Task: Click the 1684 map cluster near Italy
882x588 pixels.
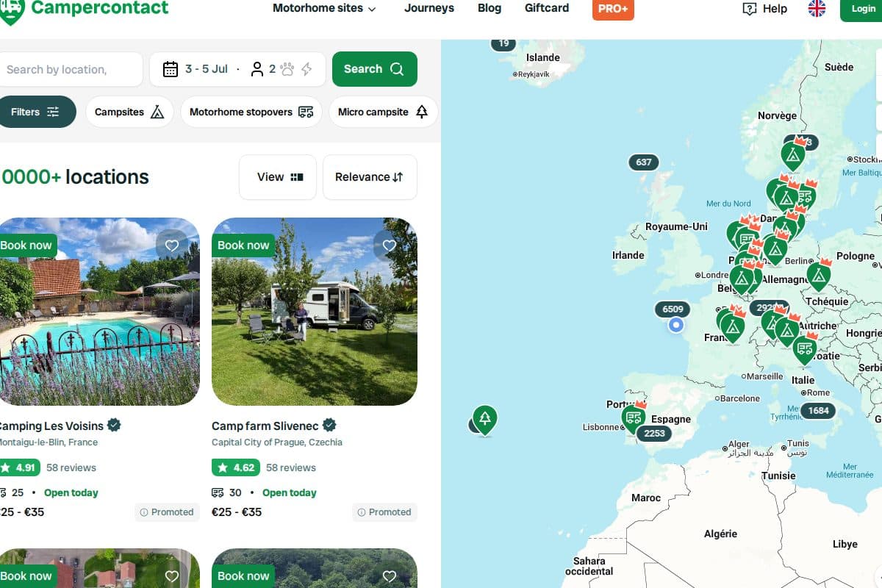Action: pyautogui.click(x=818, y=411)
